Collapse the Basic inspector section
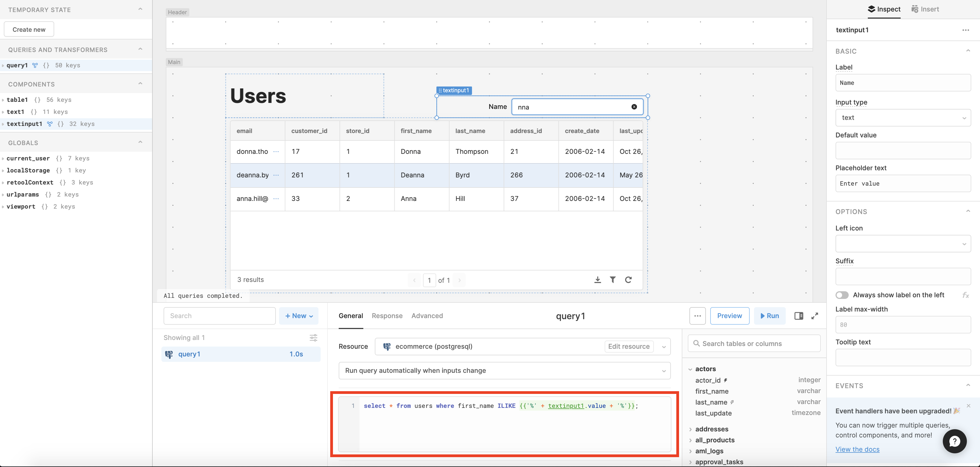Image resolution: width=980 pixels, height=467 pixels. (968, 51)
